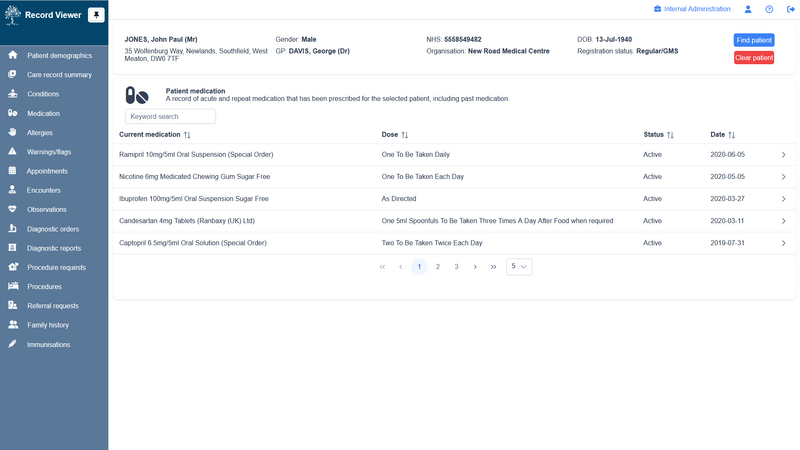This screenshot has height=450, width=800.
Task: Expand the Ibuprofen row chevron
Action: 784,199
